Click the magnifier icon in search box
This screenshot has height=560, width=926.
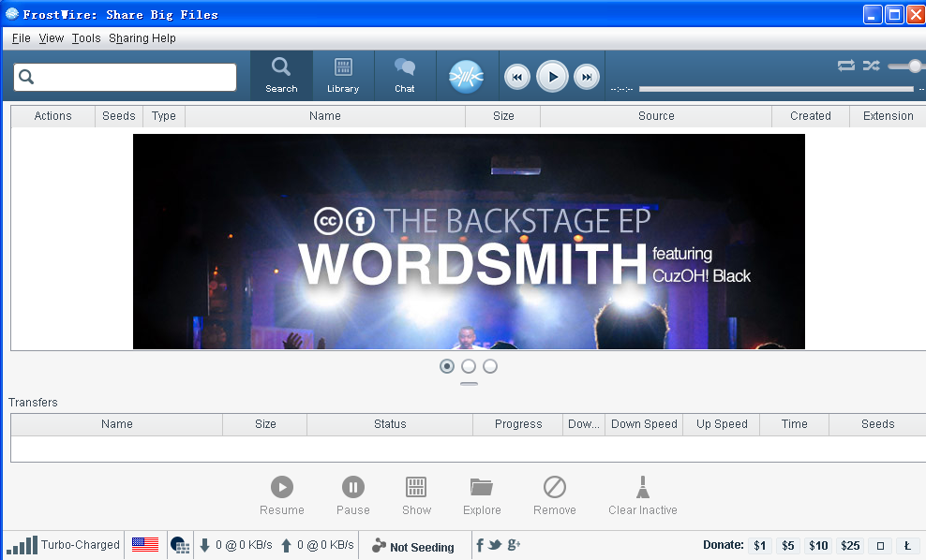pyautogui.click(x=26, y=77)
